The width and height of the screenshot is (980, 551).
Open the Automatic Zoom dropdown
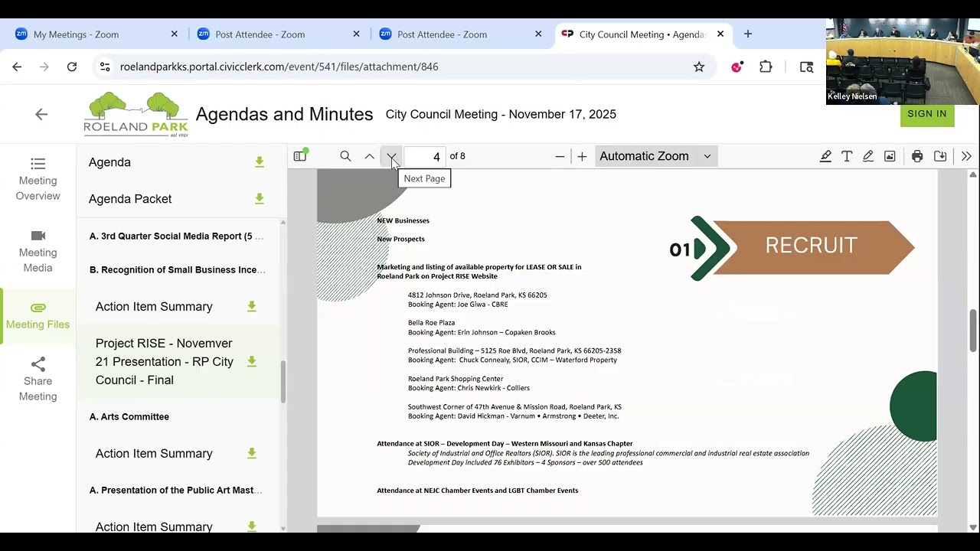[x=655, y=156]
